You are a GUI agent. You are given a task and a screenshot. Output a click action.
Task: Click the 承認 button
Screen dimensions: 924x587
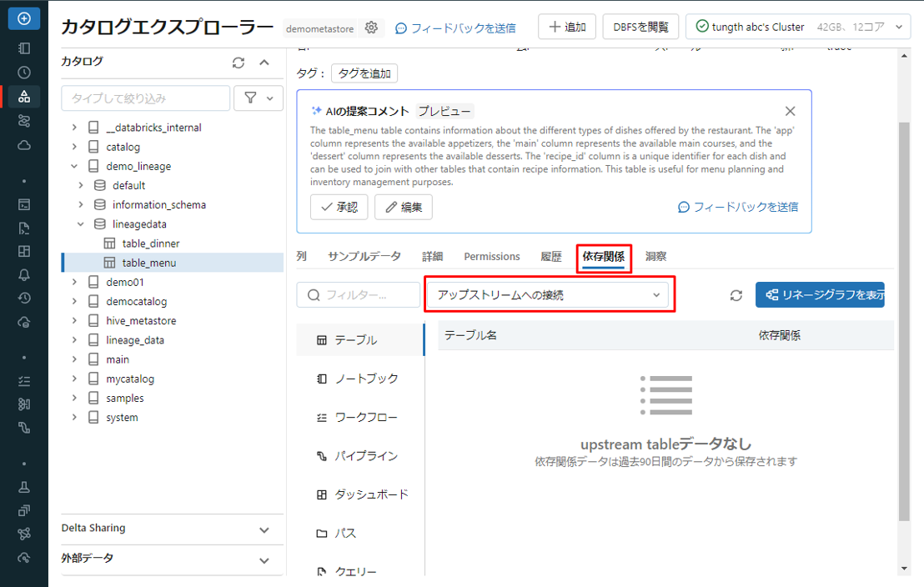pos(339,208)
